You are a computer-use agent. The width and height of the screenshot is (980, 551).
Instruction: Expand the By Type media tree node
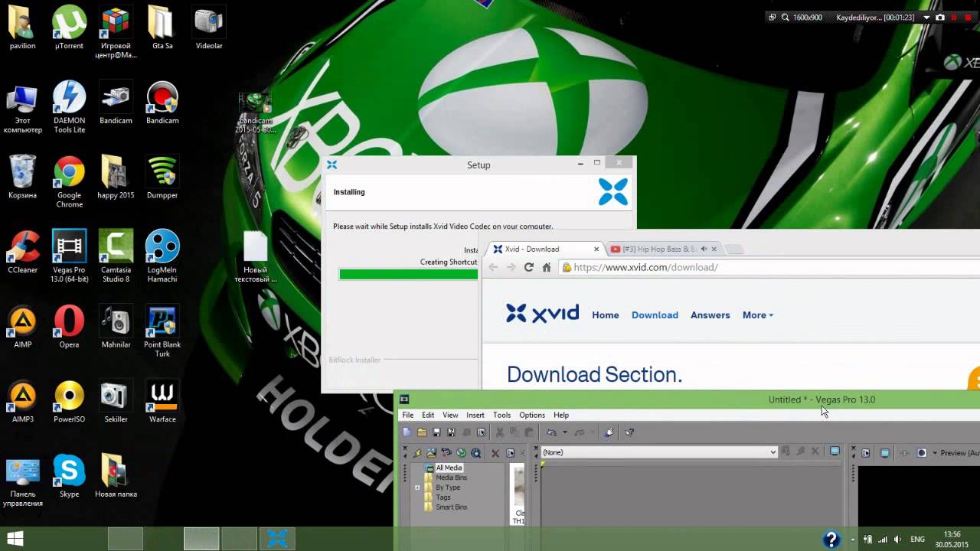(417, 487)
